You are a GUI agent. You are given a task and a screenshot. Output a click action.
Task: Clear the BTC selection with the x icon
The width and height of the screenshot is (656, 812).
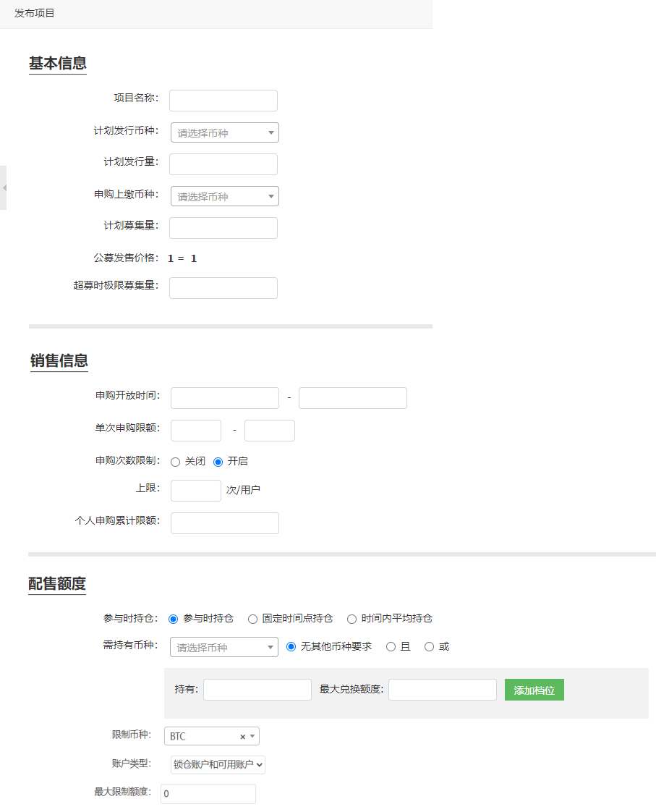(242, 737)
